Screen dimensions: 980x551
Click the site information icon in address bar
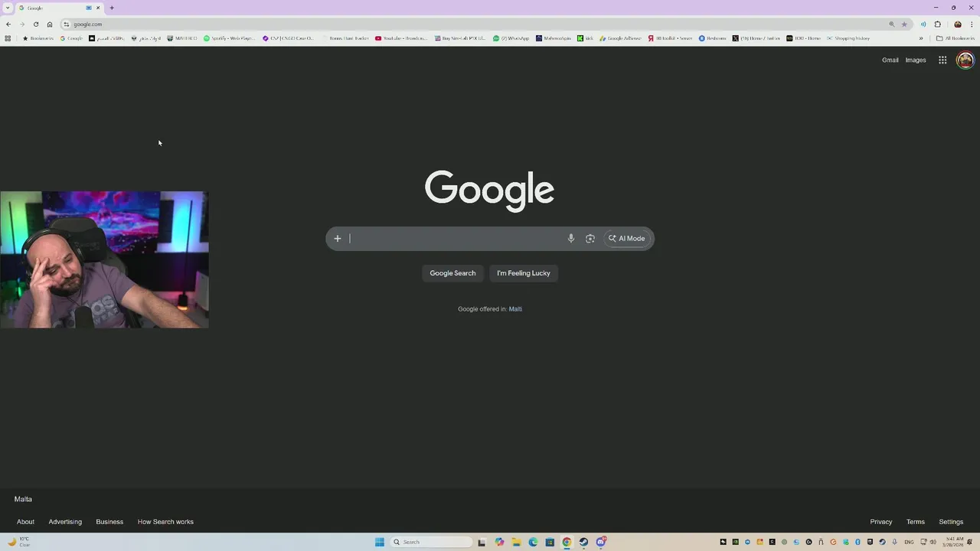point(67,24)
